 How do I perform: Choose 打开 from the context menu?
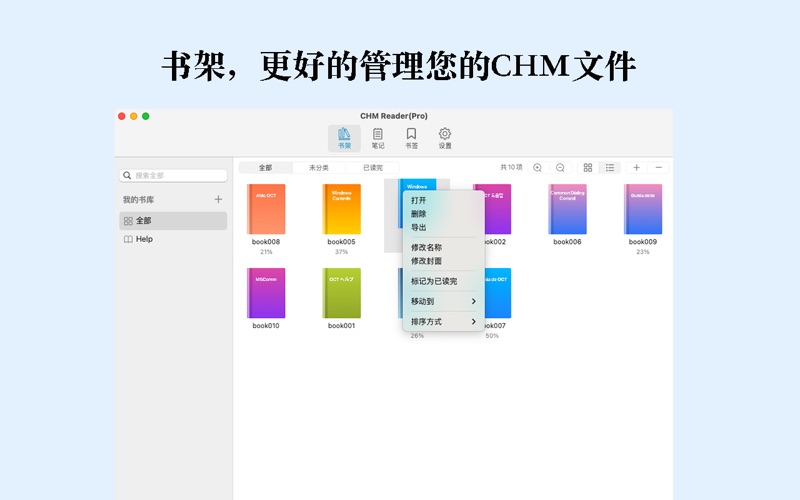coord(419,200)
